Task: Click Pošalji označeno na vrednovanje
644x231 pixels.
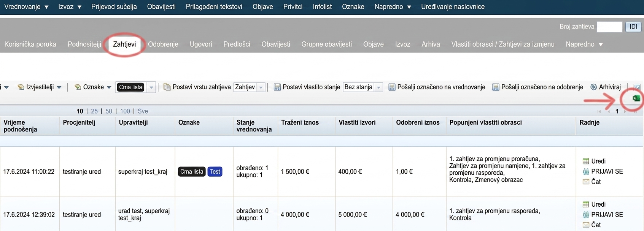Action: [441, 87]
